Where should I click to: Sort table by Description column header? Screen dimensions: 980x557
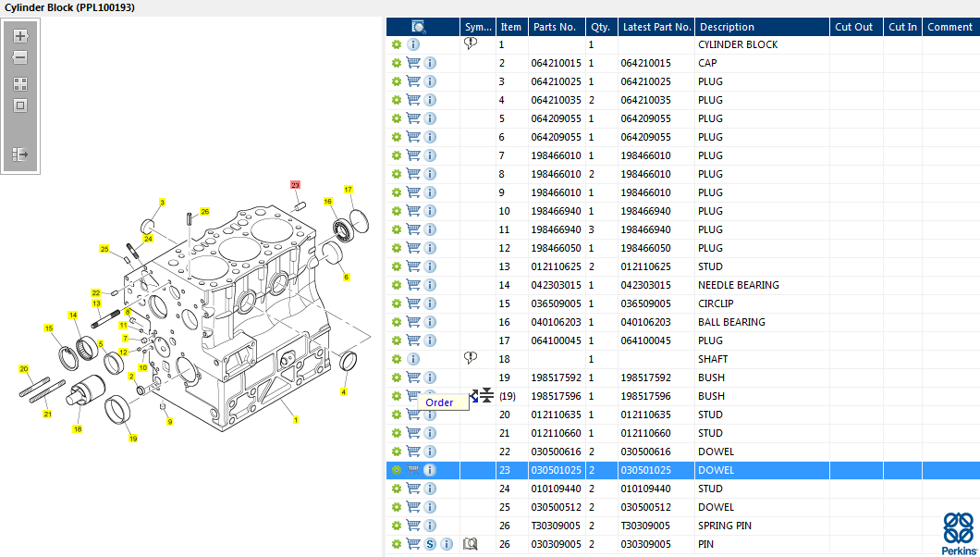726,27
